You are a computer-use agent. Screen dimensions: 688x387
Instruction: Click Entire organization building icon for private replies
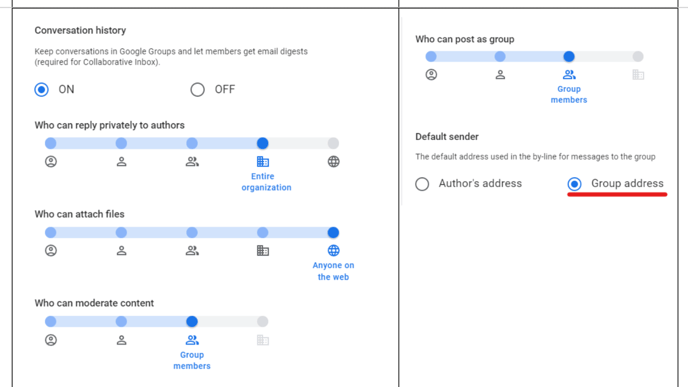click(263, 161)
